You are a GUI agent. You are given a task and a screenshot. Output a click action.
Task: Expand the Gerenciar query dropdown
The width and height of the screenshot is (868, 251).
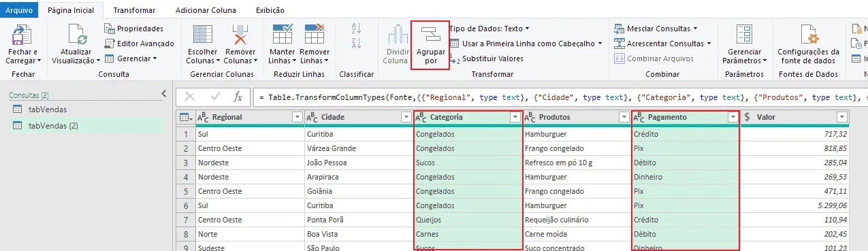pos(131,58)
